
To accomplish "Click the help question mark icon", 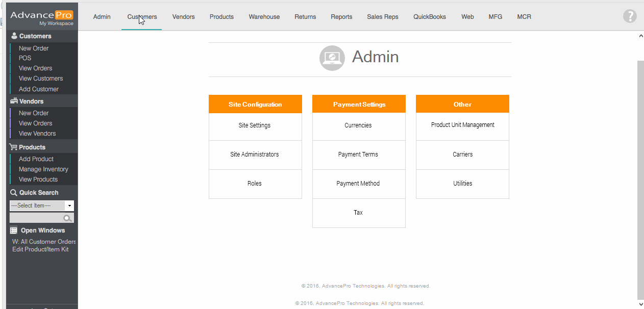I will tap(630, 16).
